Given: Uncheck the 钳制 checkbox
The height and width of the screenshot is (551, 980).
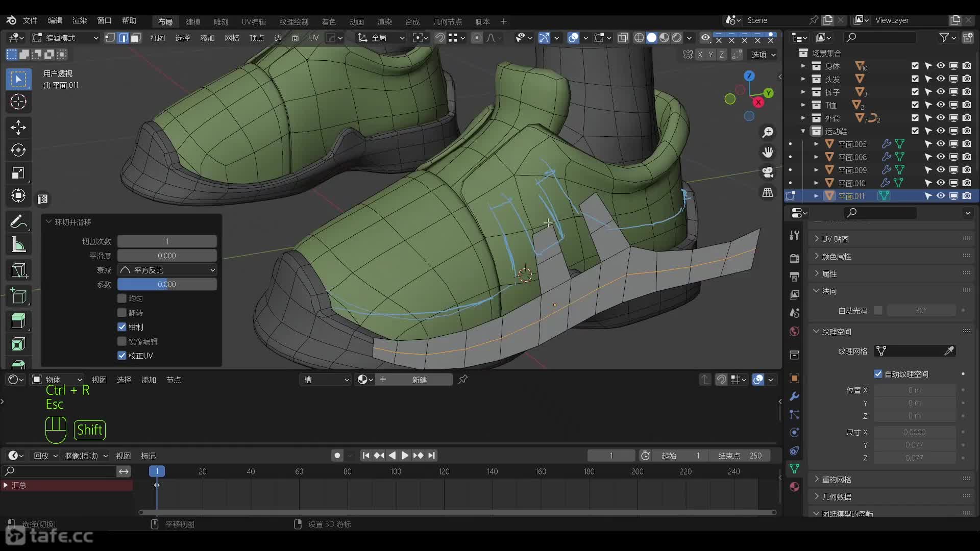Looking at the screenshot, I should point(121,327).
